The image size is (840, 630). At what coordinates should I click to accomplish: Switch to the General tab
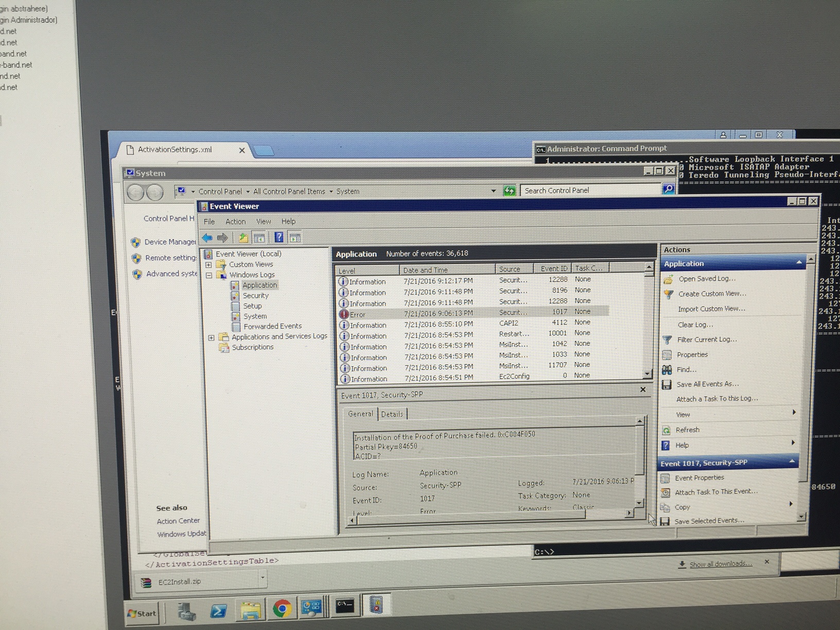tap(360, 414)
